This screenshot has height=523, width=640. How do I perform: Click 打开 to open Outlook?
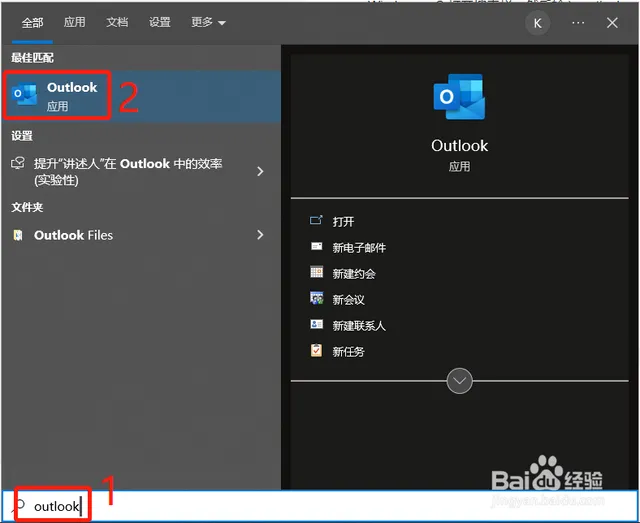(x=343, y=222)
